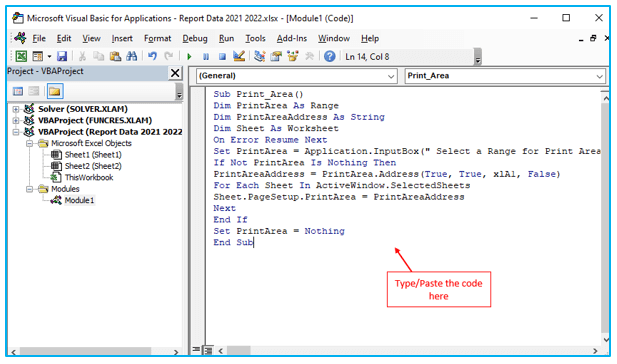Click Project pane scroll left arrow

click(14, 352)
